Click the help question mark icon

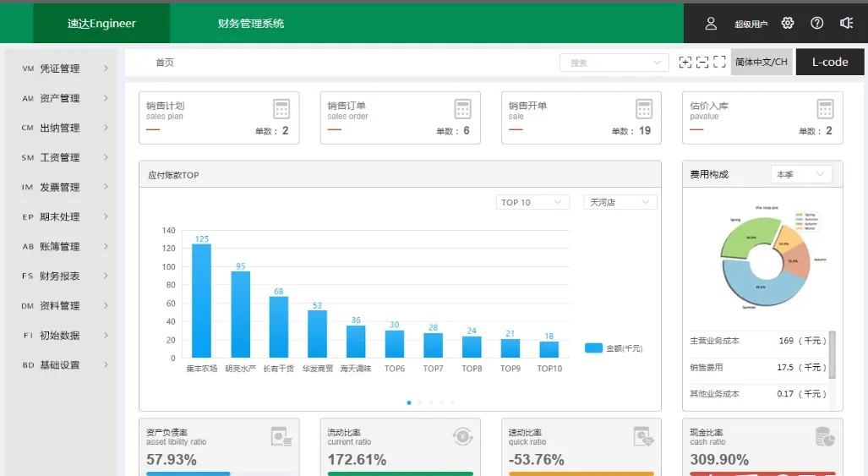pos(816,24)
